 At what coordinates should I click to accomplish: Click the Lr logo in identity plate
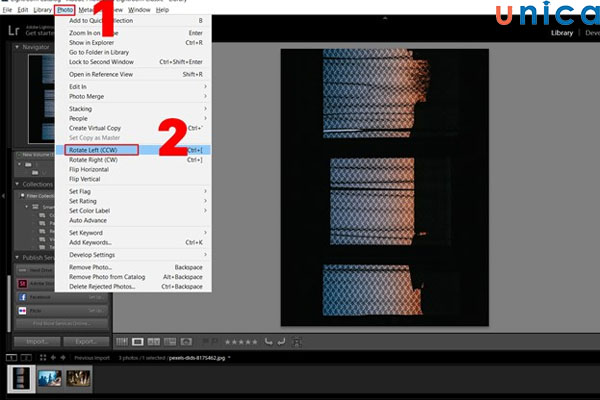tap(14, 30)
